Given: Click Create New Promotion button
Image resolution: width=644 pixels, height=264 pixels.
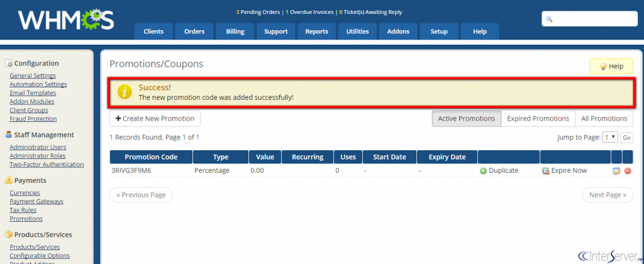Looking at the screenshot, I should (155, 119).
